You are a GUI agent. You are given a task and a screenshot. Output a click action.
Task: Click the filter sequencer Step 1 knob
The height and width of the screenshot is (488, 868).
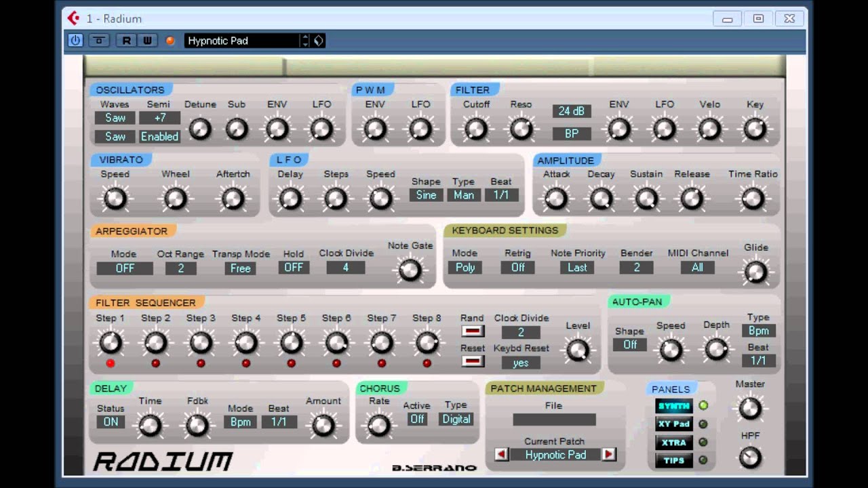point(110,343)
